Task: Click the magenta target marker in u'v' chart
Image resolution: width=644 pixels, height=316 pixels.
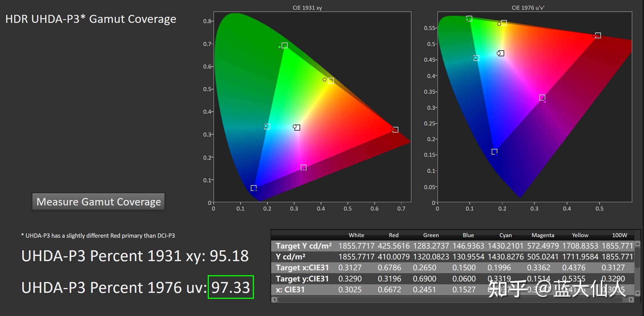Action: tap(542, 98)
